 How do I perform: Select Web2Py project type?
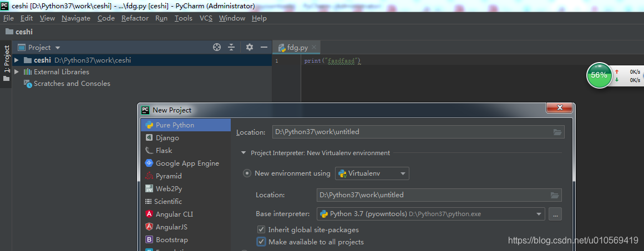pyautogui.click(x=186, y=188)
